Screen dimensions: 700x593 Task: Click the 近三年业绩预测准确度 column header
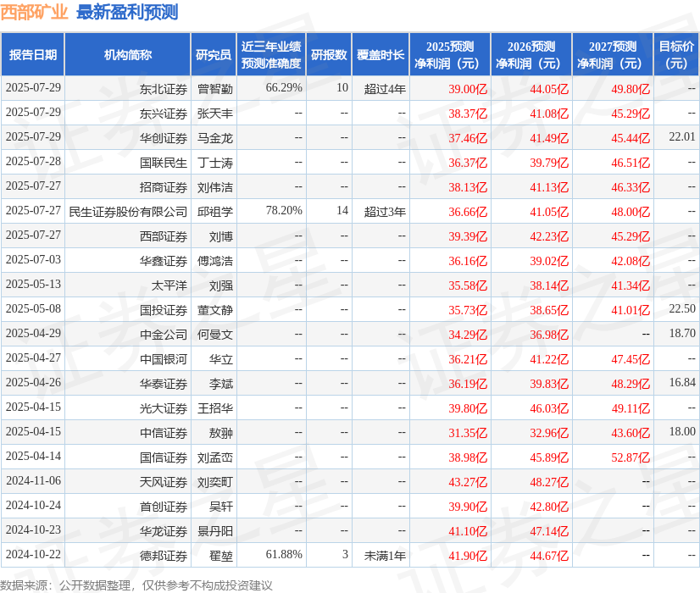pos(271,55)
